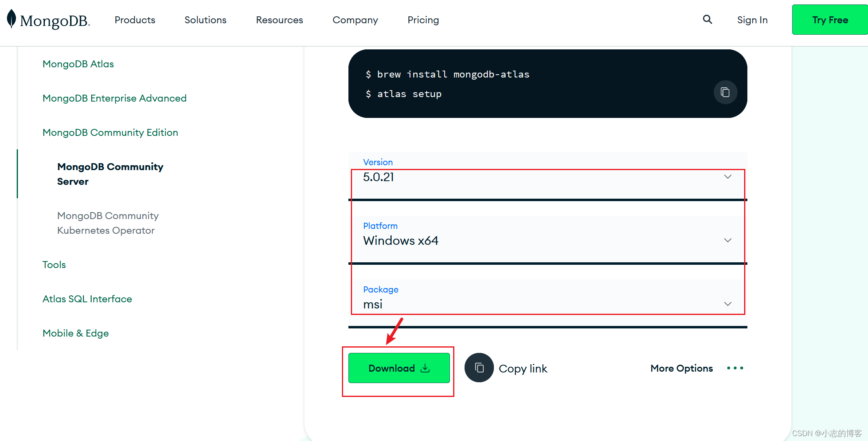Click the Copy link text
The width and height of the screenshot is (868, 441).
523,368
